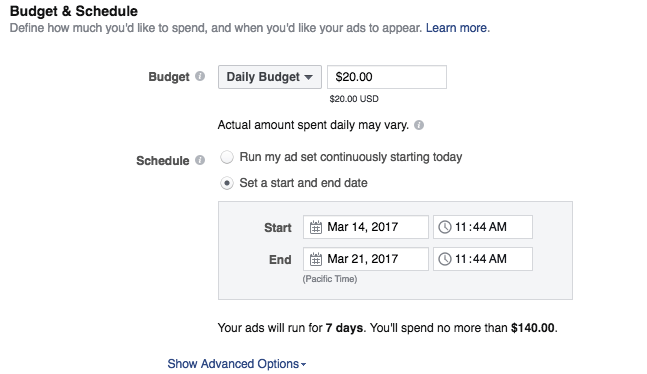647x374 pixels.
Task: Click the End date field Mar 21, 2017
Action: coord(366,259)
